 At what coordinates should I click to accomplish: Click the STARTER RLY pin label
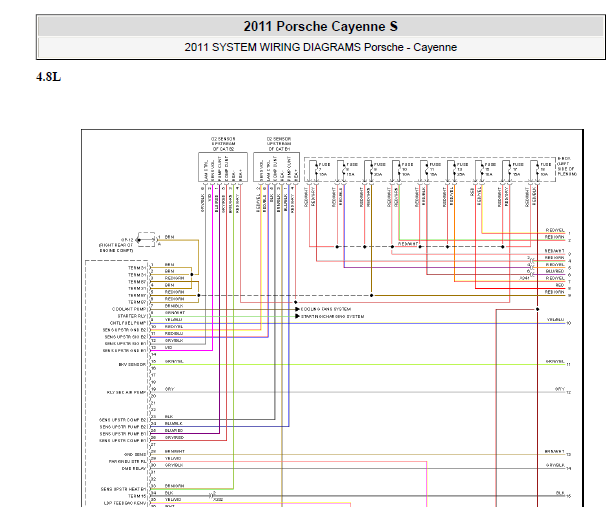[x=132, y=316]
